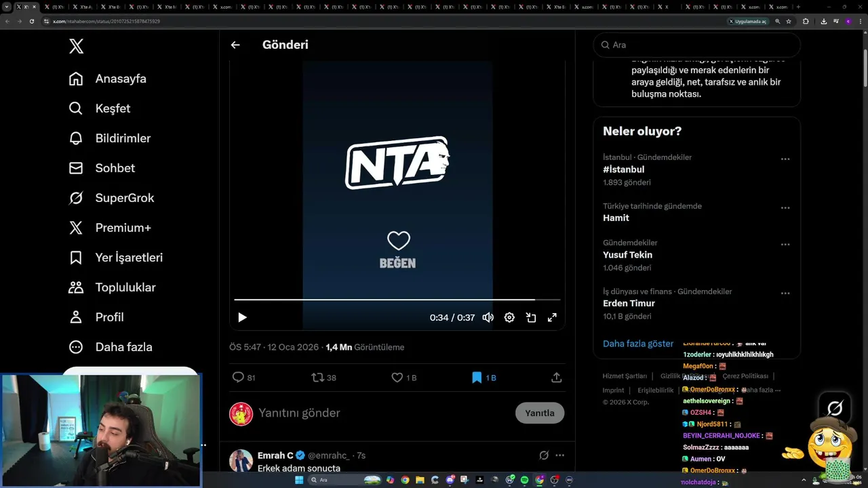Bookmark page with star icon
Screen dimensions: 868x488
[789, 21]
